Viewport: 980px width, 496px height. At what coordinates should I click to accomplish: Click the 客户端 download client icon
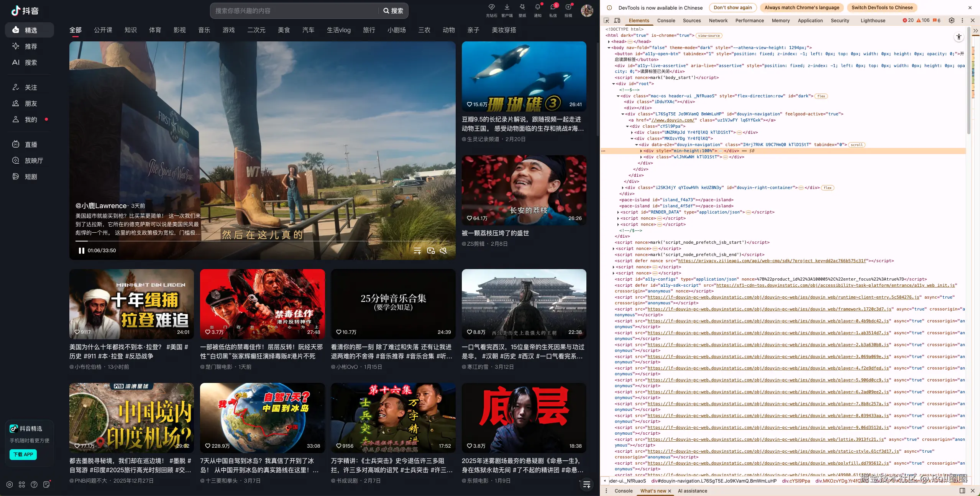coord(507,7)
